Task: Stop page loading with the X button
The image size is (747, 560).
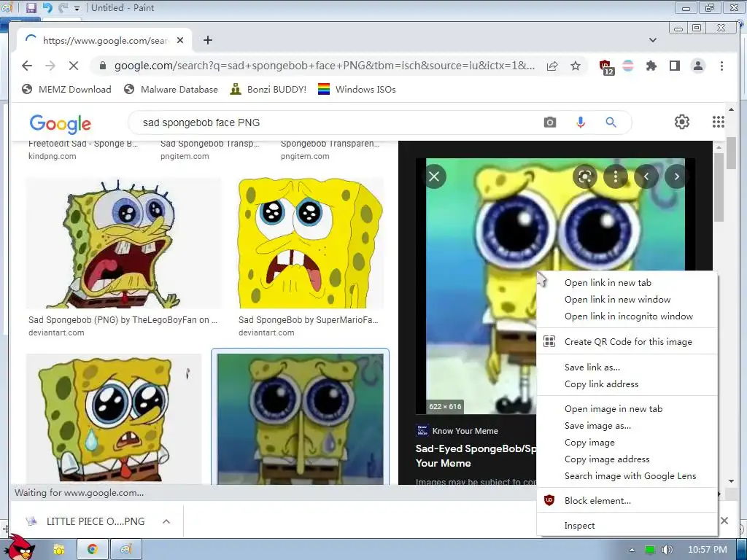Action: [74, 66]
